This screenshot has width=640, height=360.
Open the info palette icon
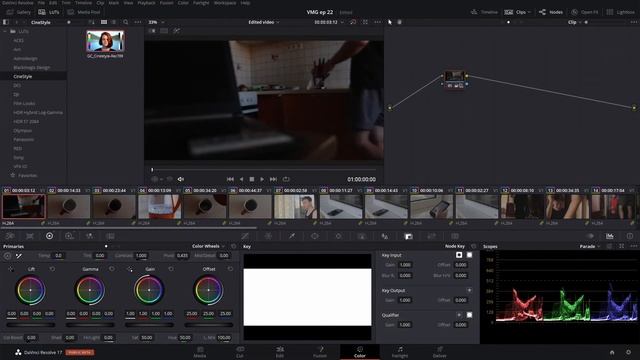(x=630, y=236)
